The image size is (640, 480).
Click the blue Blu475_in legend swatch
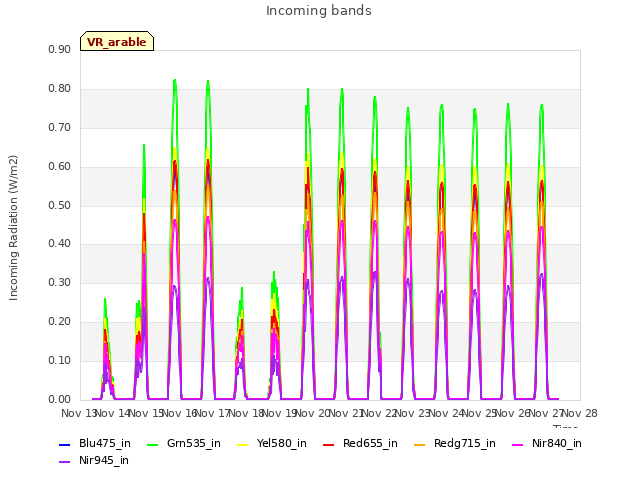(x=64, y=444)
